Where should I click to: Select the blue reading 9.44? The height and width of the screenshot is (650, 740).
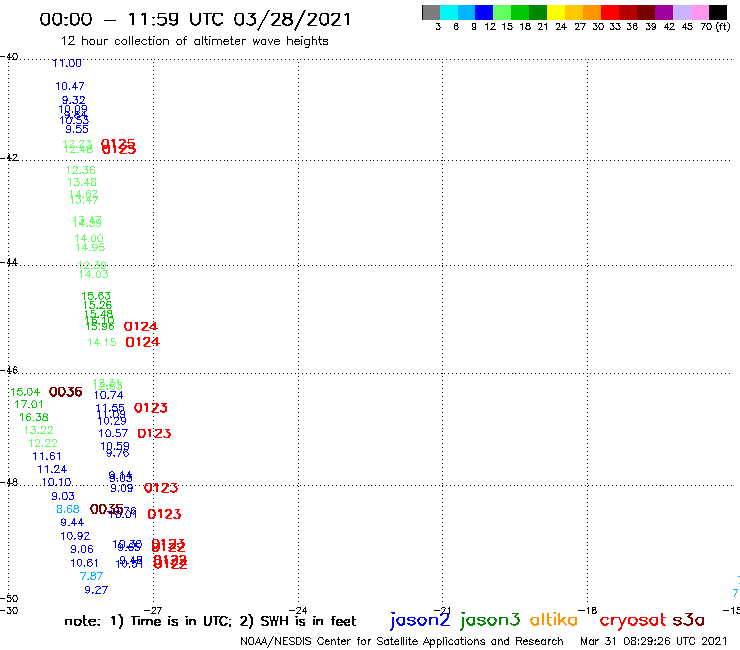click(x=72, y=523)
